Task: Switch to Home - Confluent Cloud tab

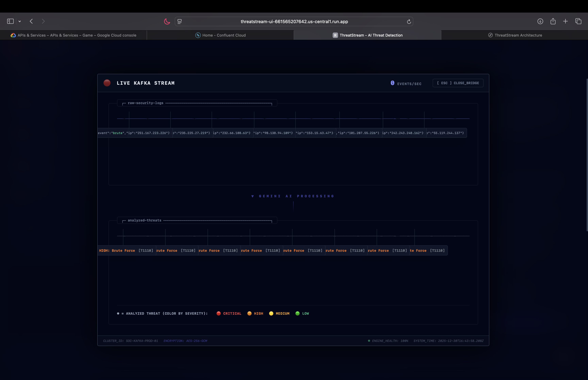Action: click(x=220, y=35)
